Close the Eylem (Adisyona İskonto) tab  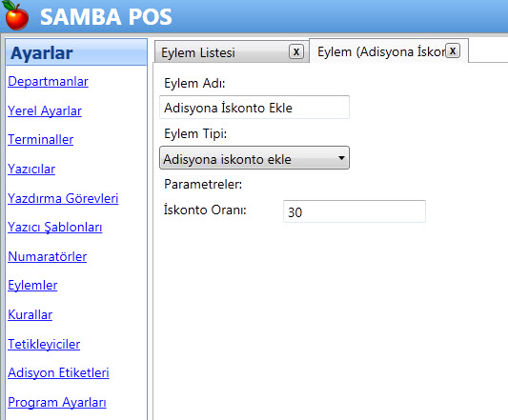(x=453, y=50)
